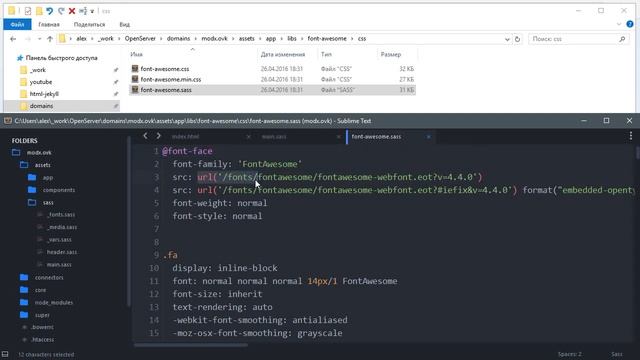Screen dimensions: 640x360
Task: Click the blue Help icon in Explorer
Action: click(x=630, y=24)
